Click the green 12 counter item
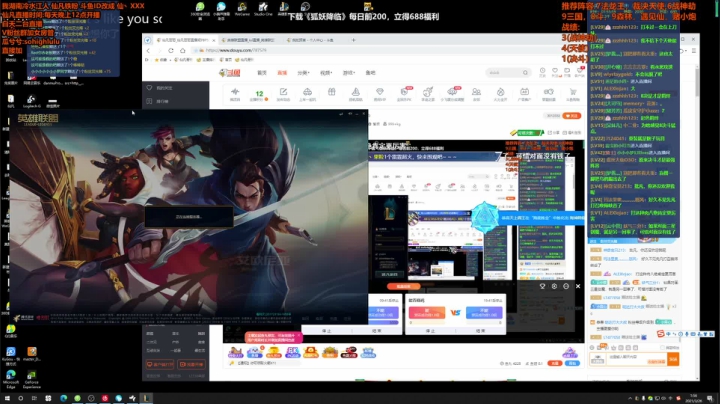The height and width of the screenshot is (404, 720). pyautogui.click(x=259, y=95)
